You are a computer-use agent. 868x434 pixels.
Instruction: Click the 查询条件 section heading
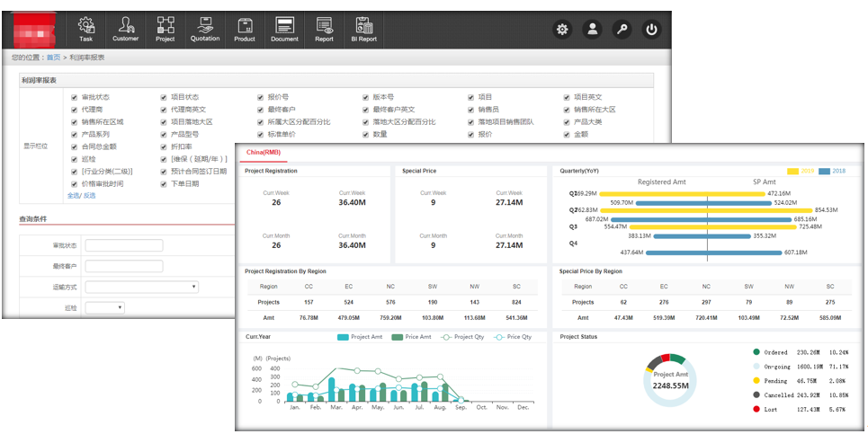33,219
